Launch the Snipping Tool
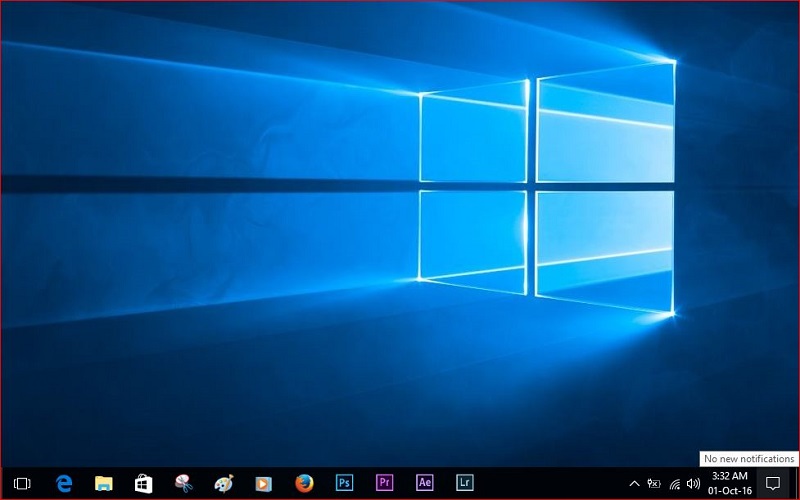 pyautogui.click(x=184, y=483)
